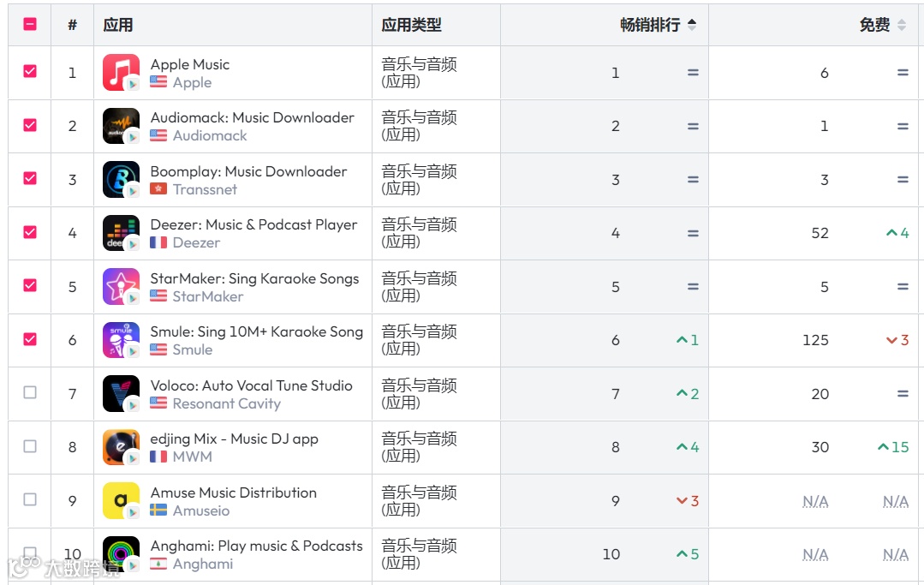
Task: Sort by the 畅销排行 column header
Action: (x=650, y=25)
